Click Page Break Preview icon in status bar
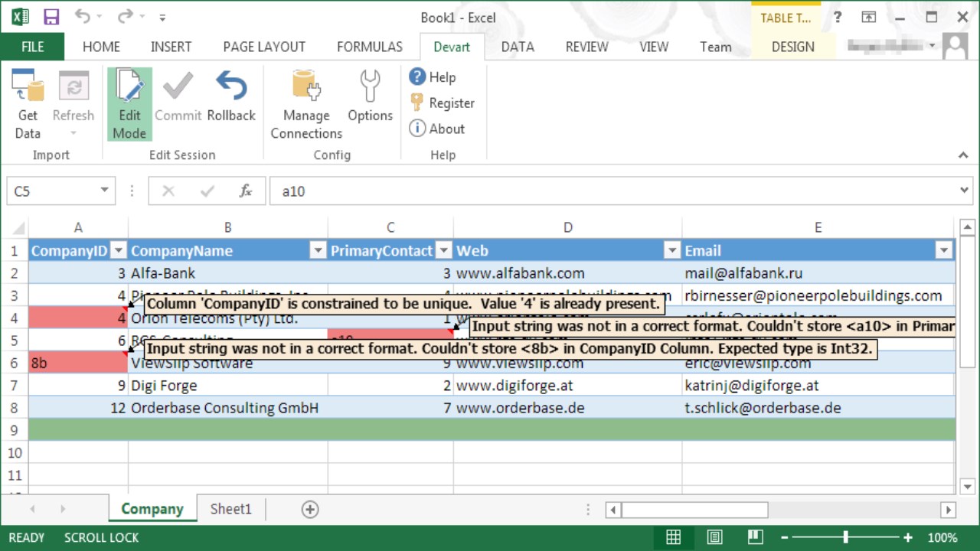Image resolution: width=980 pixels, height=551 pixels. pos(756,537)
